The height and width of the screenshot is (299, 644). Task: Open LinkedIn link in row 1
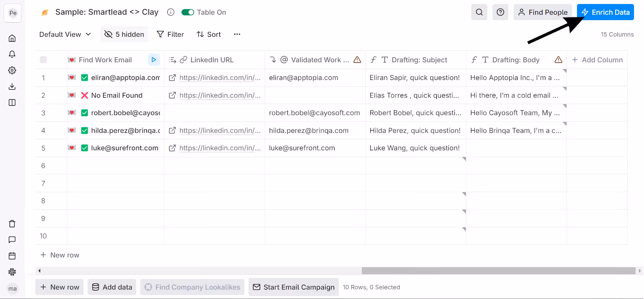(220, 78)
